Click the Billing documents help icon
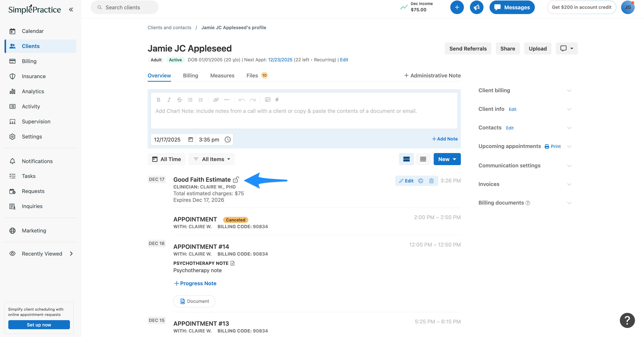The image size is (644, 337). [528, 203]
